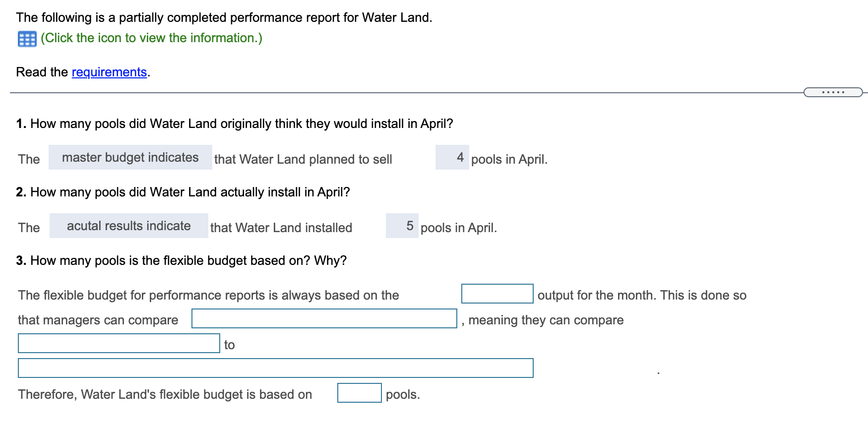
Task: Click the 'Therefore, Water Land's flexible budget' sentence
Action: pyautogui.click(x=165, y=395)
